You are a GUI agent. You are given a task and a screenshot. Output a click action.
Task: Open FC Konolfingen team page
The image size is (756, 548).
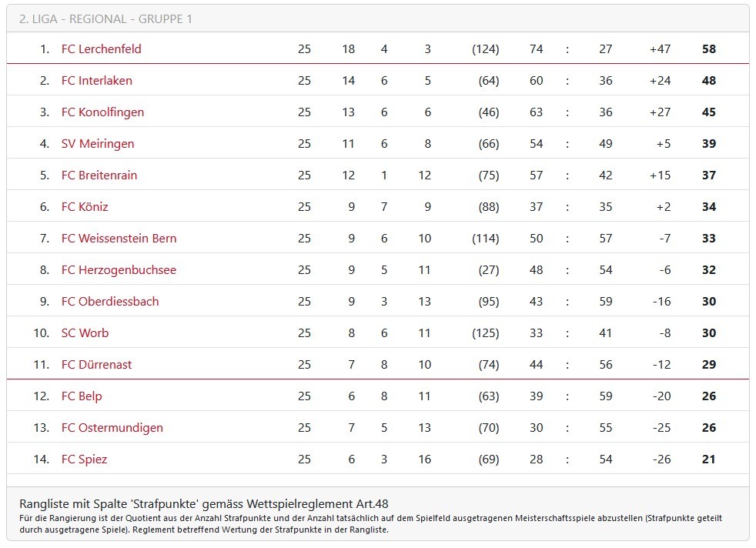(x=102, y=112)
